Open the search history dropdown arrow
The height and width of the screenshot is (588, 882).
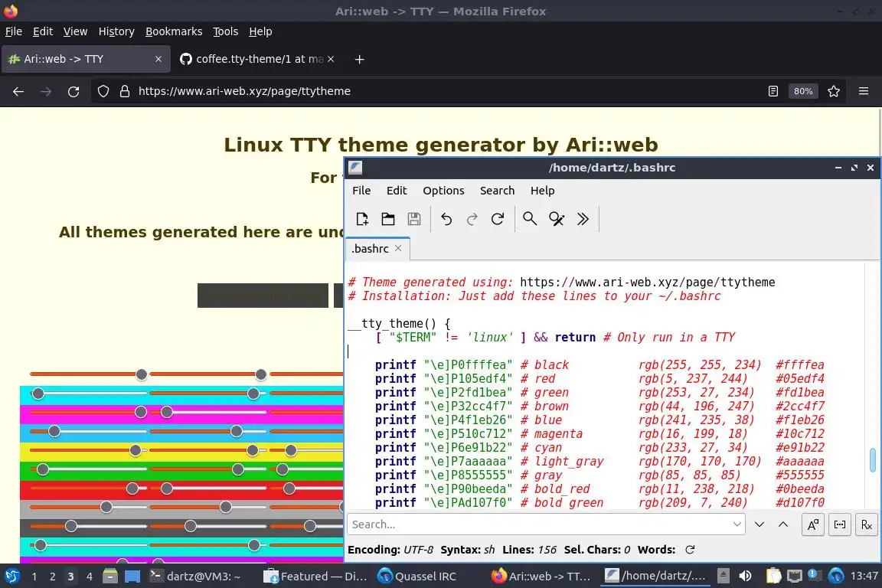click(x=737, y=524)
